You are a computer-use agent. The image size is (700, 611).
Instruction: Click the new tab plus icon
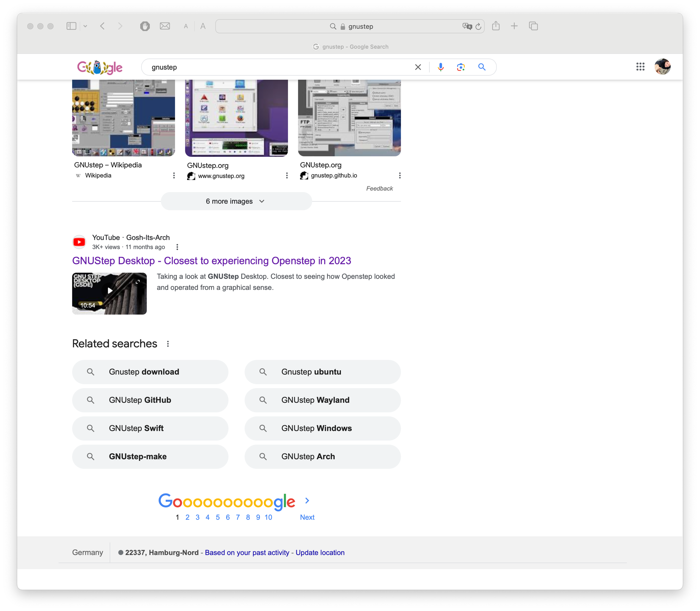tap(514, 26)
